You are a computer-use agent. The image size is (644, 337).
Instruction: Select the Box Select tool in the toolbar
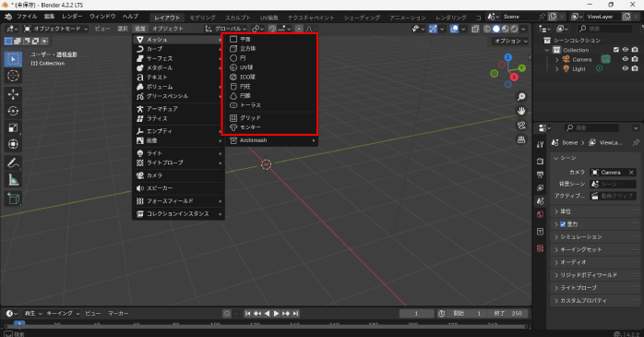(x=13, y=59)
